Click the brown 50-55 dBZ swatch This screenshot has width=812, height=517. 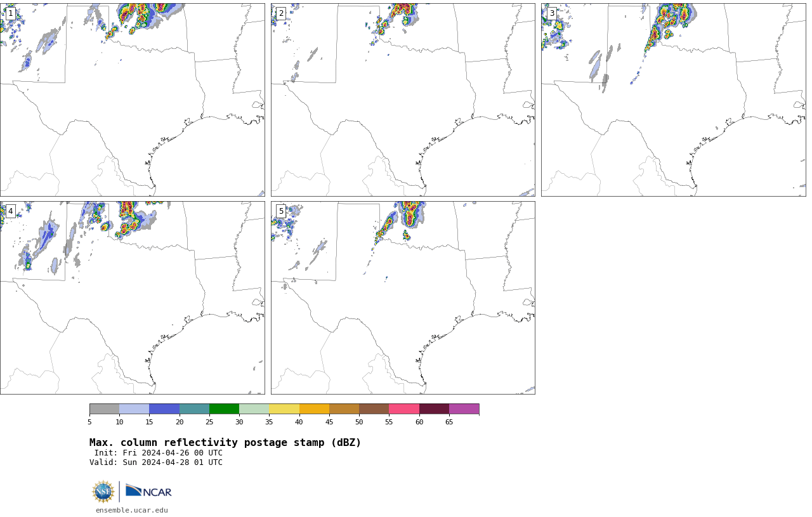tap(374, 409)
